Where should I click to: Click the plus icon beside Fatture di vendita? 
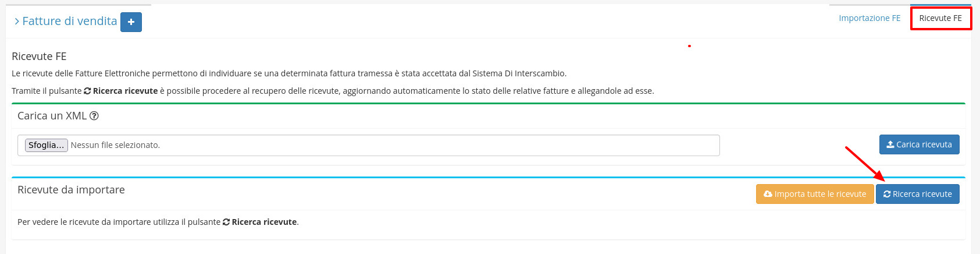point(131,22)
